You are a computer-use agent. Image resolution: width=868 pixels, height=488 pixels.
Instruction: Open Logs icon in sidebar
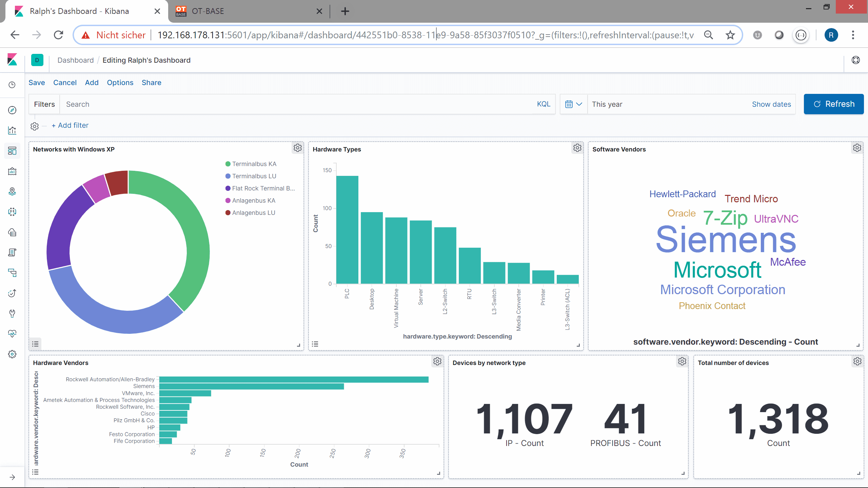point(12,252)
